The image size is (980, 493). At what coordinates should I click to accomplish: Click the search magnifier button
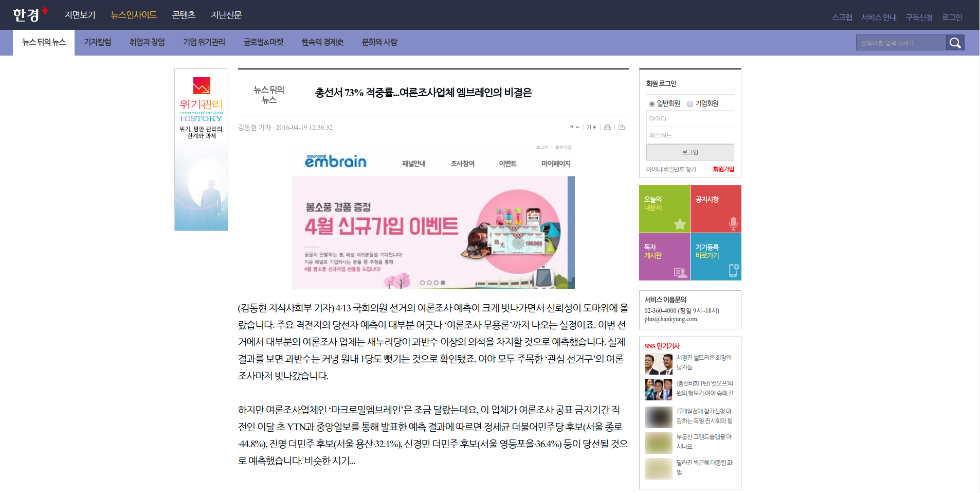click(955, 43)
